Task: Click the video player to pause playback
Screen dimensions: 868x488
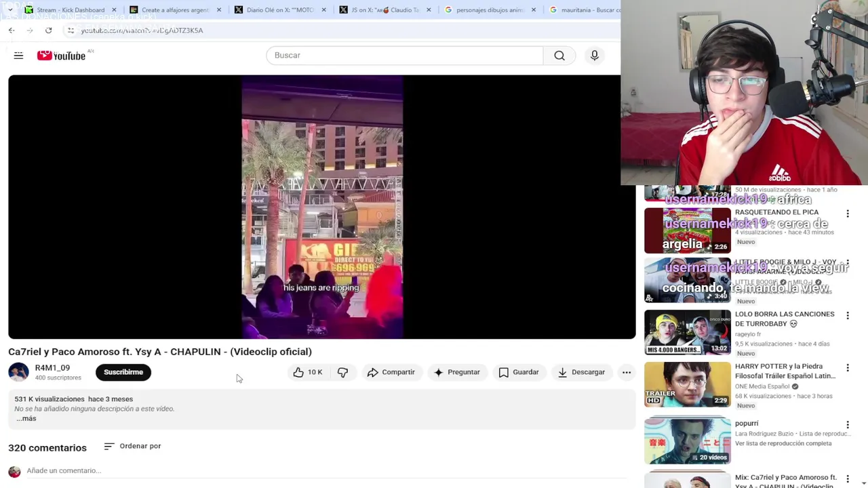Action: click(322, 207)
